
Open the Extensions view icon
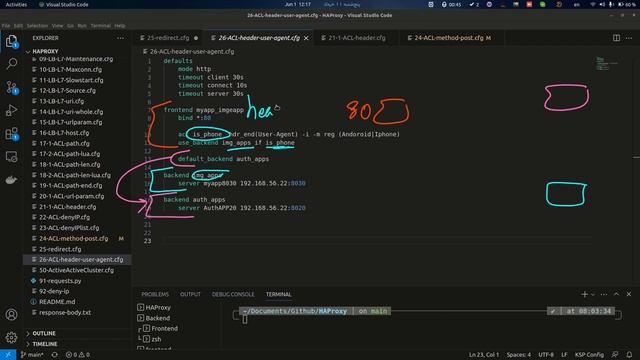11,133
